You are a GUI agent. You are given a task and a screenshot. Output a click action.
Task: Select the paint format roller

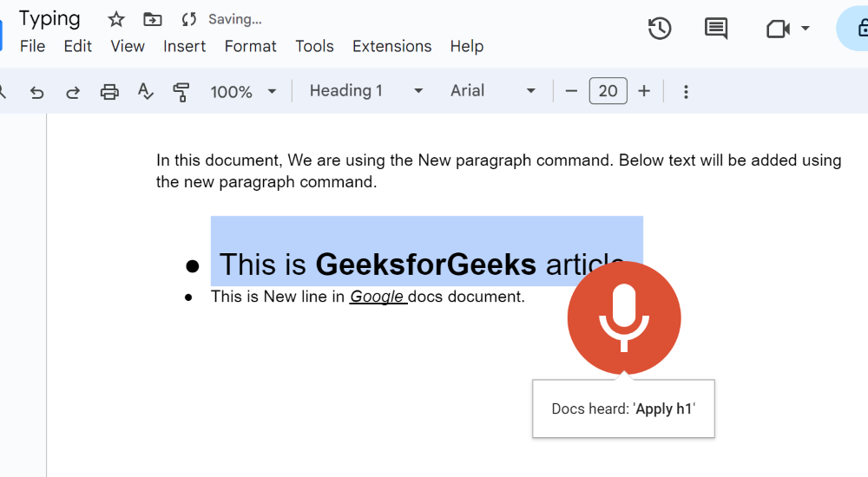tap(181, 92)
